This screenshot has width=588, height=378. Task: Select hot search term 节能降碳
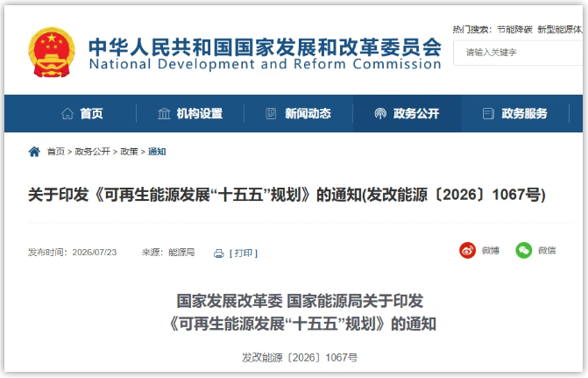point(514,30)
